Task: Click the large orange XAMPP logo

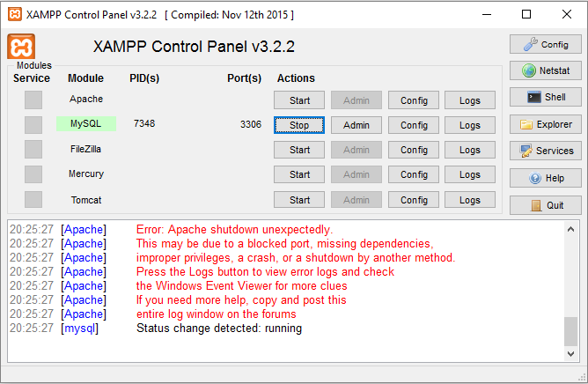Action: 21,47
